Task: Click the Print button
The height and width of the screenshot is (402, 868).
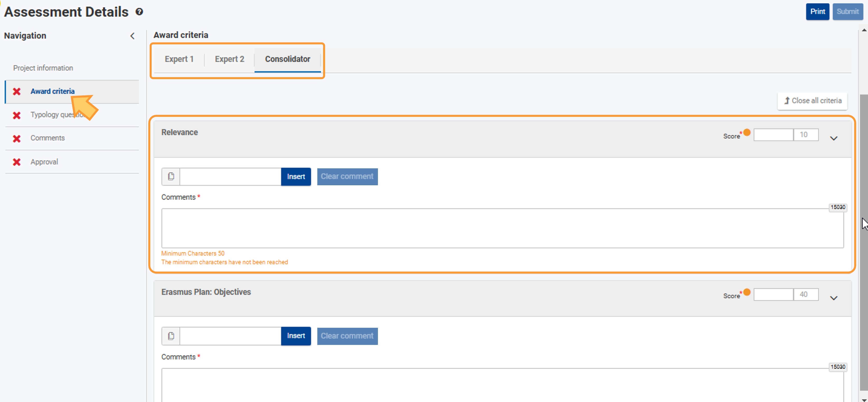Action: pyautogui.click(x=817, y=11)
